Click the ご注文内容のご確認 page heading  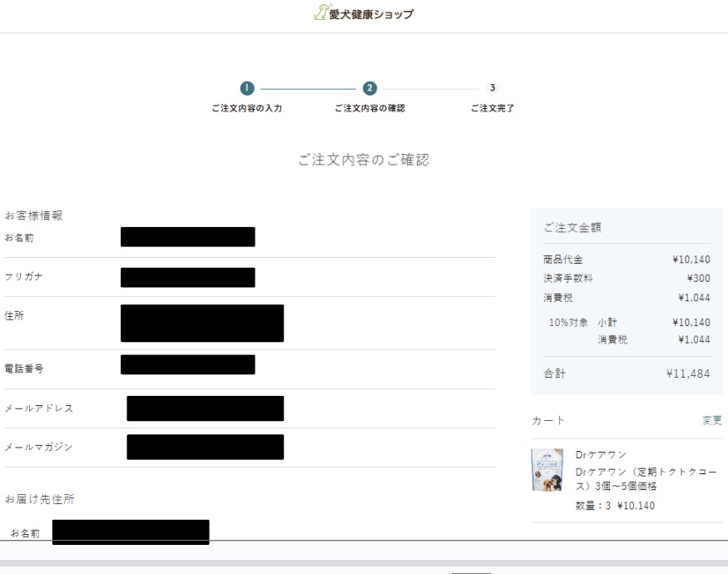click(364, 160)
